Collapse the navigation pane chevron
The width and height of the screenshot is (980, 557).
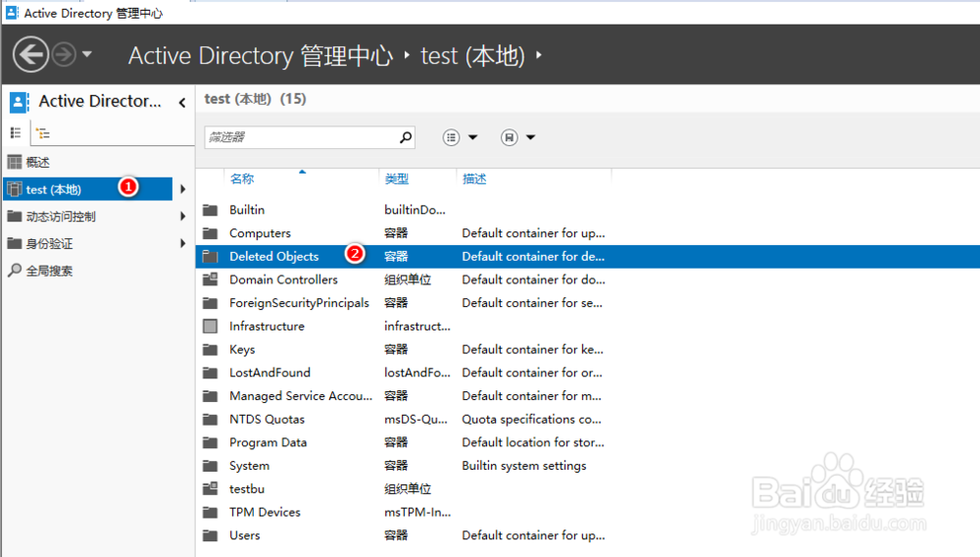(182, 103)
